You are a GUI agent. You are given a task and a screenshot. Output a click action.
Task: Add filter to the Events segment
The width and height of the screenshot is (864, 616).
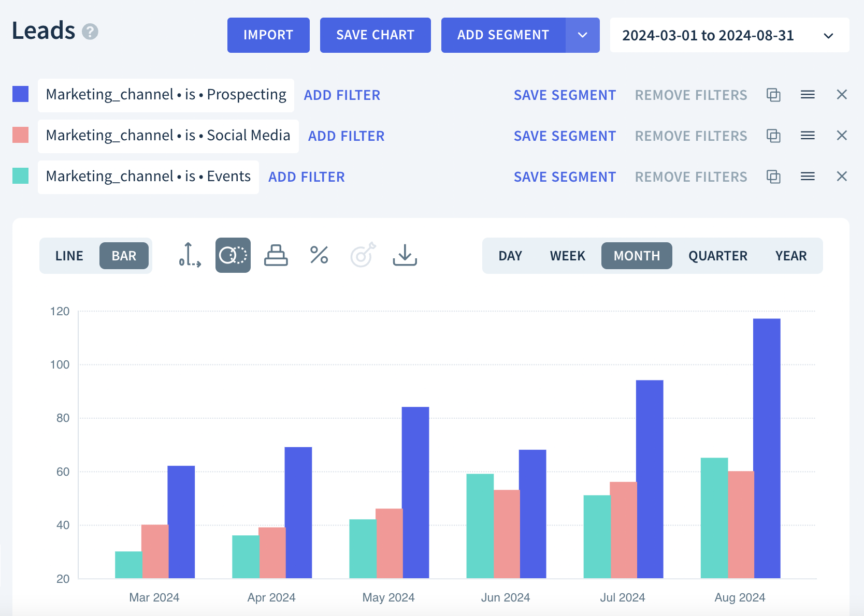(307, 177)
